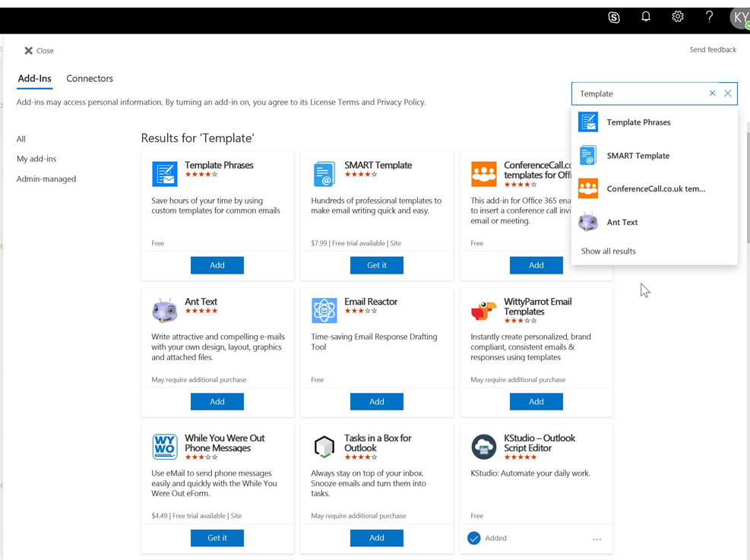Click WittyParrot parrot icon

click(x=483, y=310)
